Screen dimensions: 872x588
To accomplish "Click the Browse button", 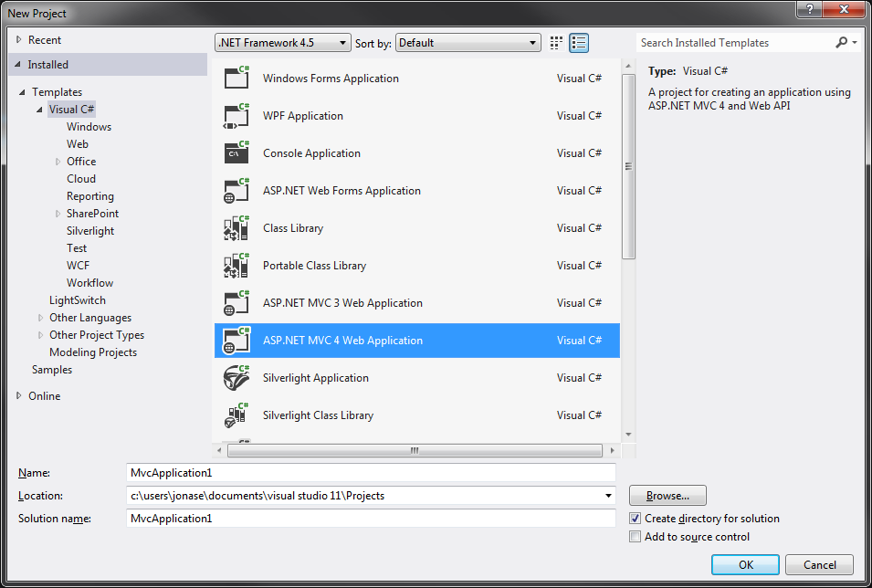I will tap(667, 495).
